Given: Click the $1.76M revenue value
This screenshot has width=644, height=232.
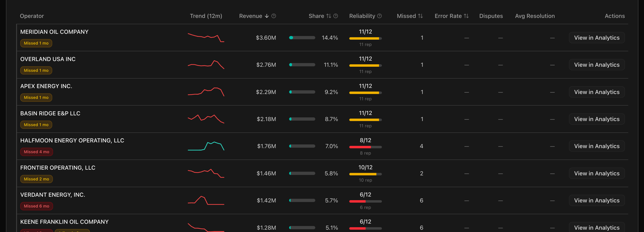Looking at the screenshot, I should coord(267,146).
